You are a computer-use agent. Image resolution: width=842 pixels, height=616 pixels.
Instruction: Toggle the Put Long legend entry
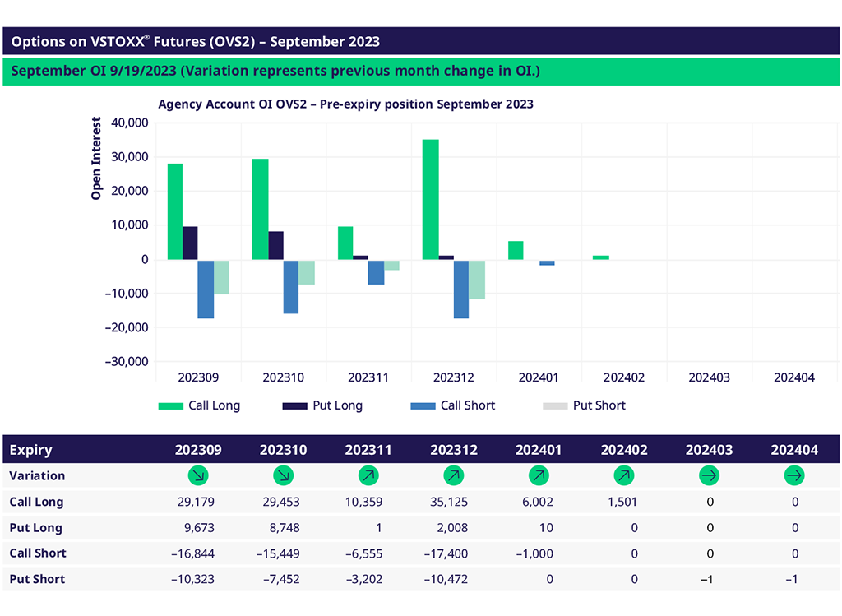pyautogui.click(x=322, y=405)
